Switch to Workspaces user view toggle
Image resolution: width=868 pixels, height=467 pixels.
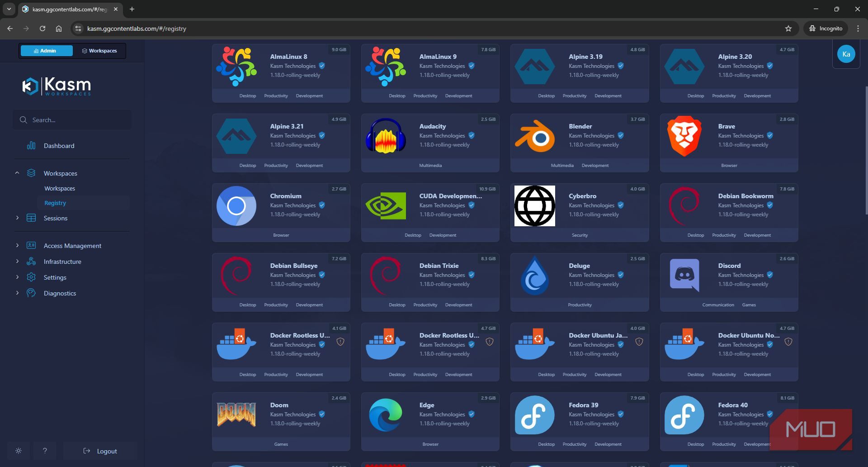coord(99,51)
